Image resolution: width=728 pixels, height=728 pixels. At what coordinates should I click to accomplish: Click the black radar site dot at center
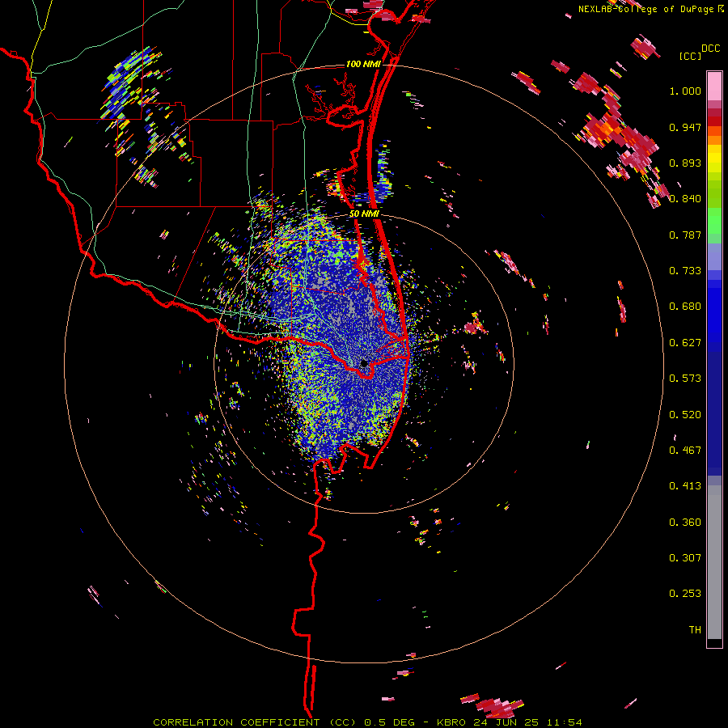click(364, 363)
